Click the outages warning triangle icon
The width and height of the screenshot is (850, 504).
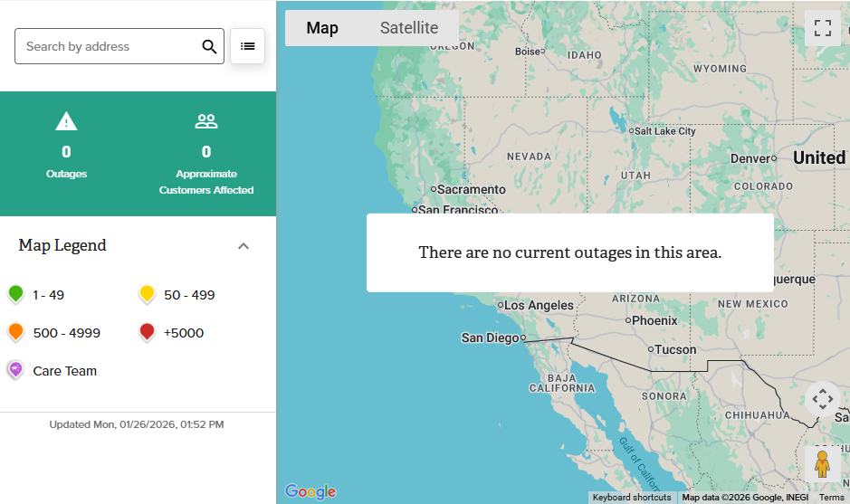(66, 121)
